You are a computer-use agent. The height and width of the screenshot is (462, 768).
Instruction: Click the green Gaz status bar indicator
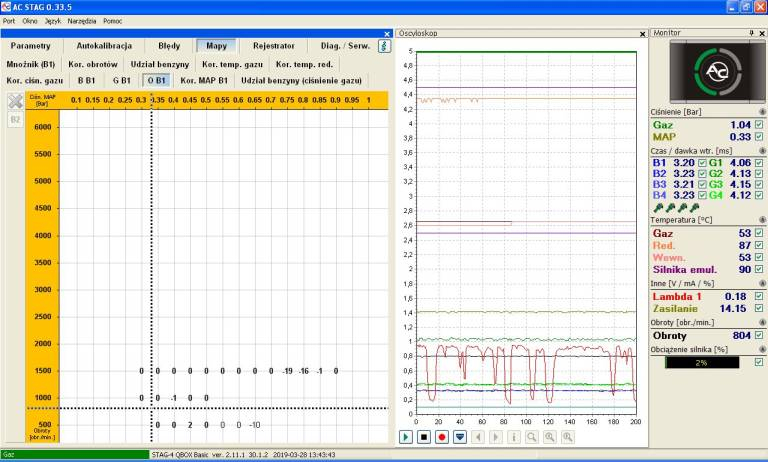(75, 454)
